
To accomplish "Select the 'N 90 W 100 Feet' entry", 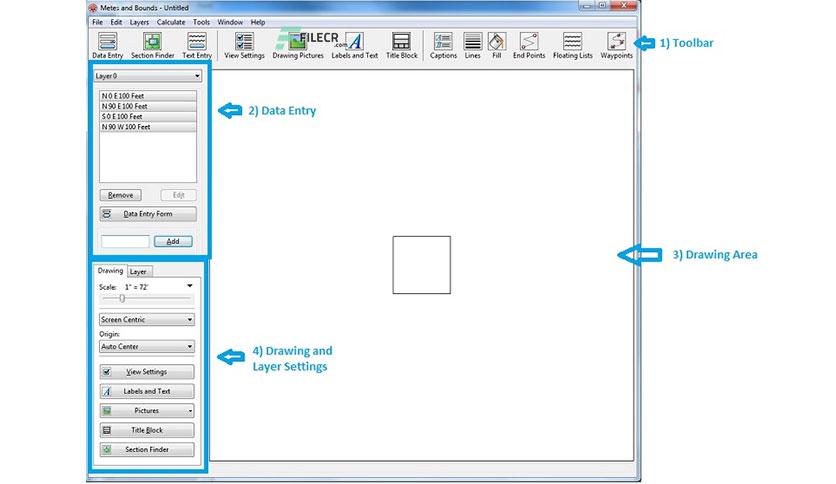I will click(148, 127).
